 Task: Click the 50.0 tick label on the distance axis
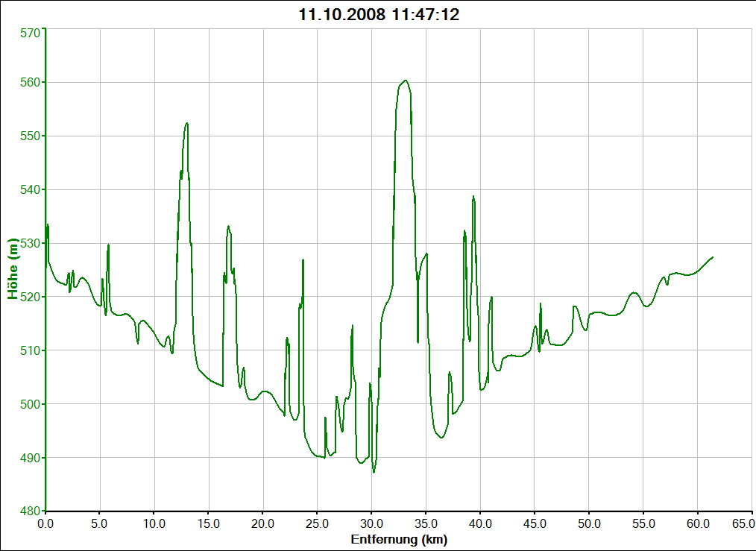pos(589,524)
